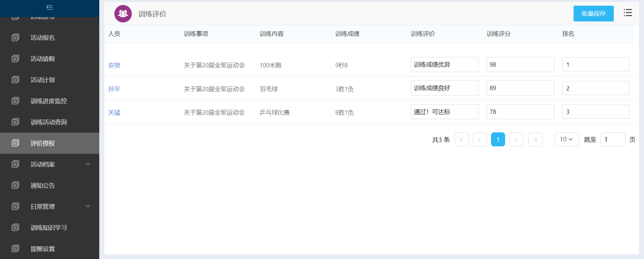Image resolution: width=644 pixels, height=259 pixels.
Task: Collapse the sidebar using the top toggle icon
Action: (49, 7)
